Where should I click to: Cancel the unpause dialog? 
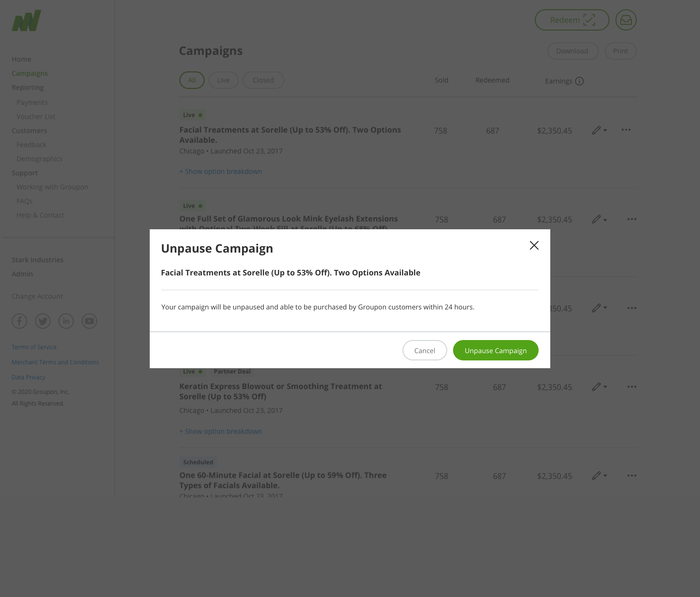click(424, 350)
